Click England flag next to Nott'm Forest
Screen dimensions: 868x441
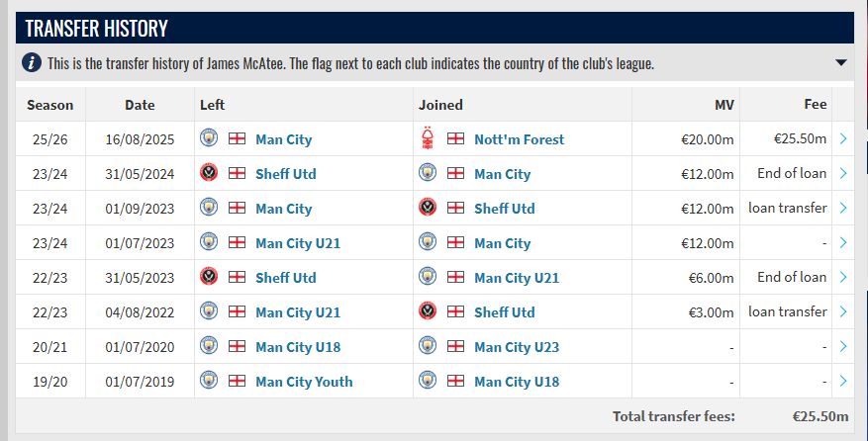(455, 139)
